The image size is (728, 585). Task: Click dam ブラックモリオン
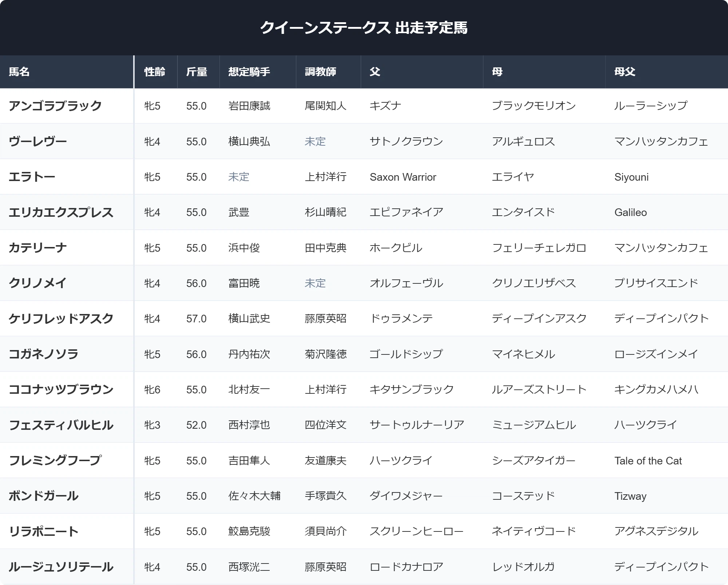click(534, 106)
